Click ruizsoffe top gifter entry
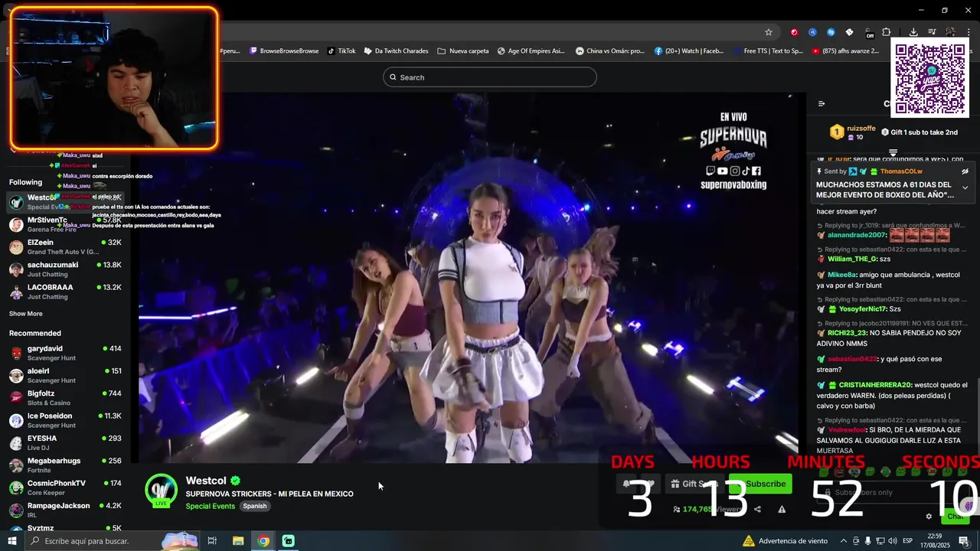 coord(852,132)
